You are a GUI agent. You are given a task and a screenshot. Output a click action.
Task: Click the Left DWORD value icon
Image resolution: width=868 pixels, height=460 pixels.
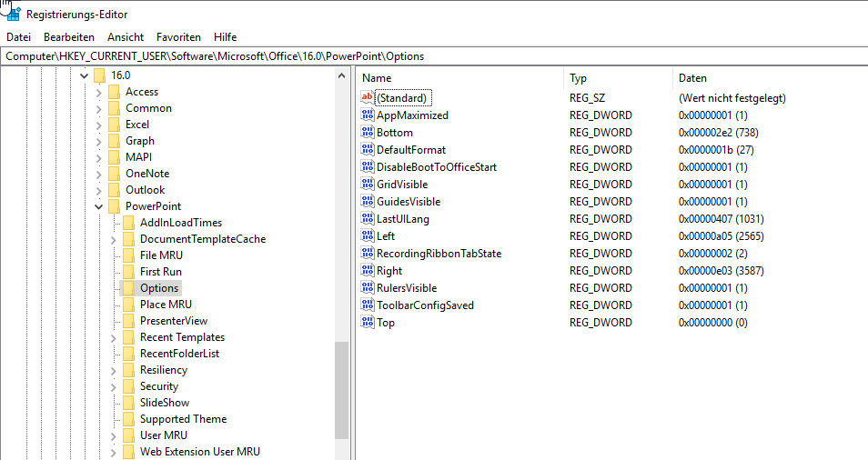[367, 235]
